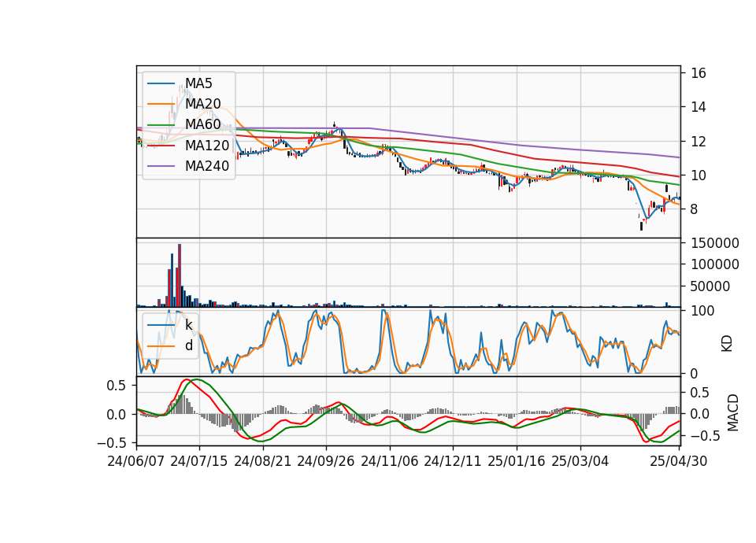Click the 24/12/11 date tick label
The image size is (756, 543).
click(453, 461)
